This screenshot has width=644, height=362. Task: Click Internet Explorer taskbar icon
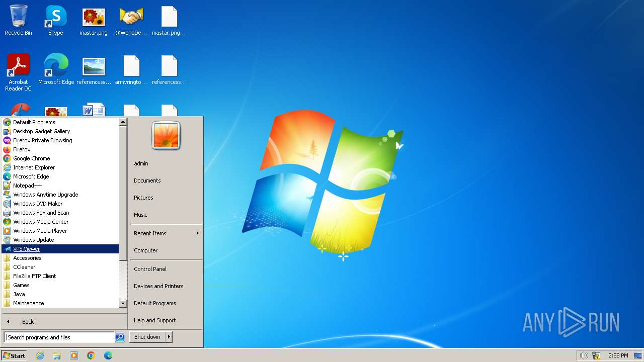point(40,355)
